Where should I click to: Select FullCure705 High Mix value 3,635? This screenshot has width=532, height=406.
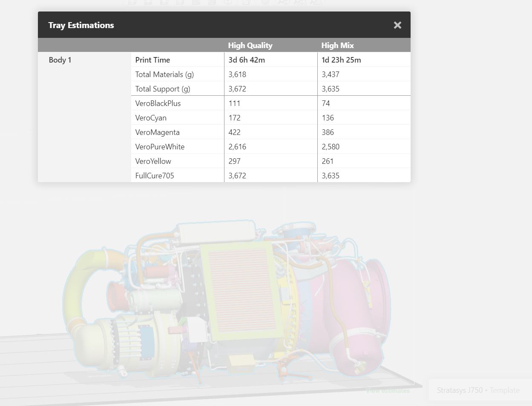(331, 176)
